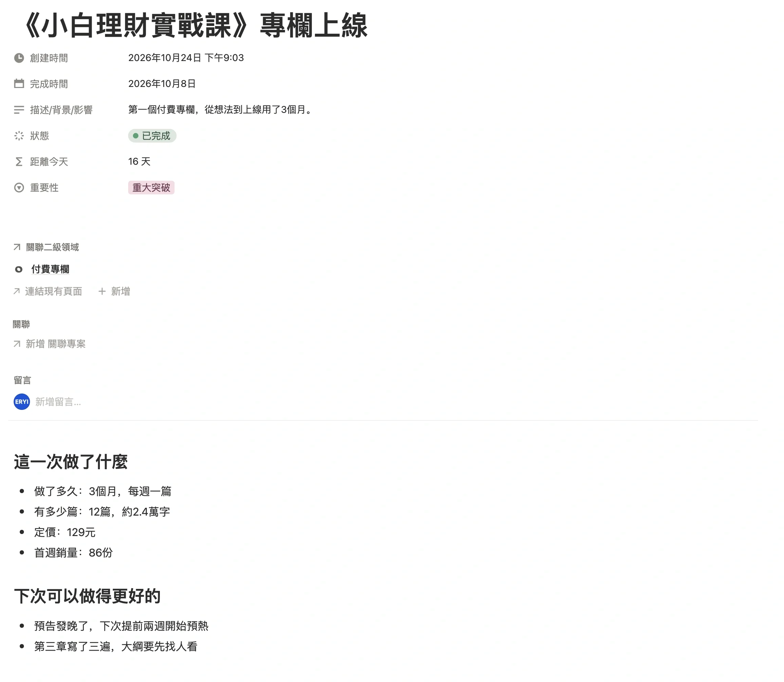Screen dimensions: 784x682
Task: Click the text lines icon beside 描述/背景/影響
Action: (x=19, y=110)
